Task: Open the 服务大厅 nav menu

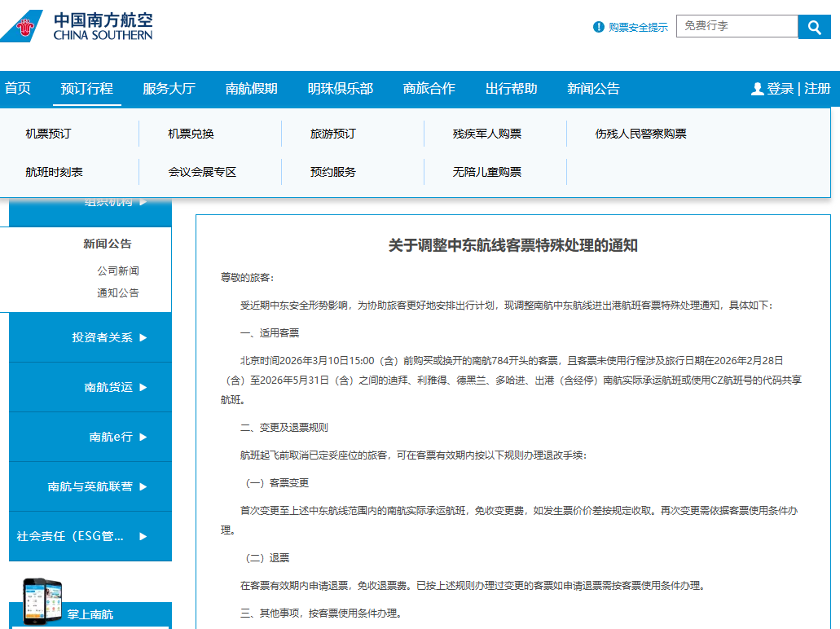Action: [x=169, y=89]
